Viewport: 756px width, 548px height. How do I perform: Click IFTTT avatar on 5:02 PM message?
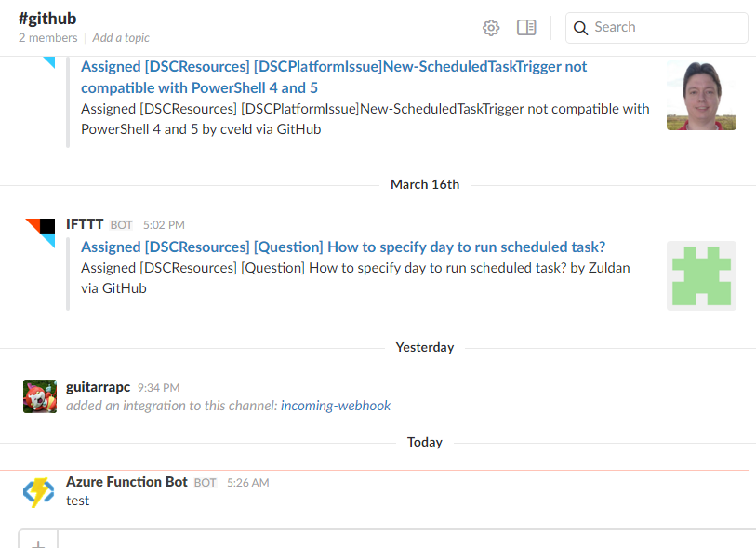[40, 233]
